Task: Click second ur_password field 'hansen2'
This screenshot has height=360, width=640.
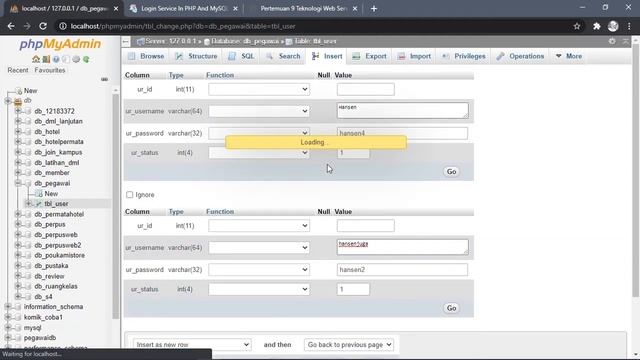Action: [x=402, y=269]
